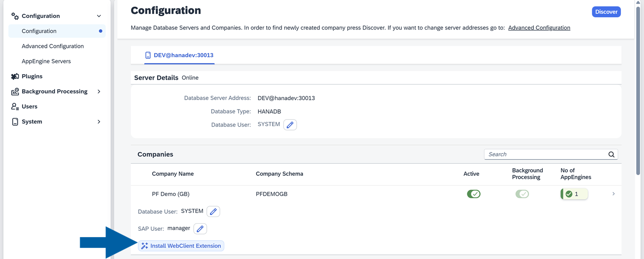
Task: Edit company Database User pencil icon
Action: (x=213, y=212)
